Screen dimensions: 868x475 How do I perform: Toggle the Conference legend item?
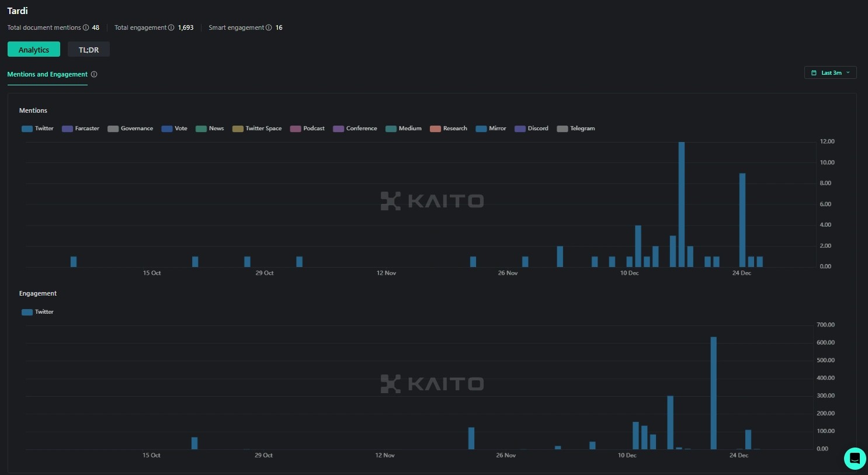(x=355, y=129)
